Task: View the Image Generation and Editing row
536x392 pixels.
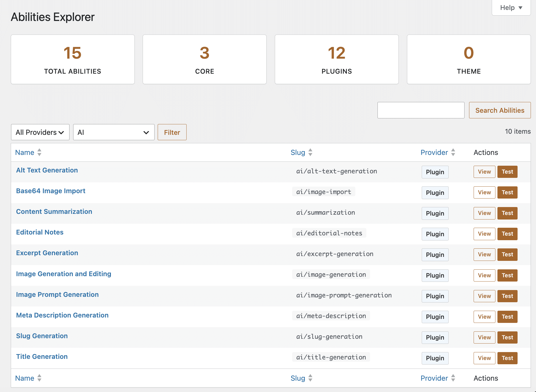Action: (x=484, y=275)
